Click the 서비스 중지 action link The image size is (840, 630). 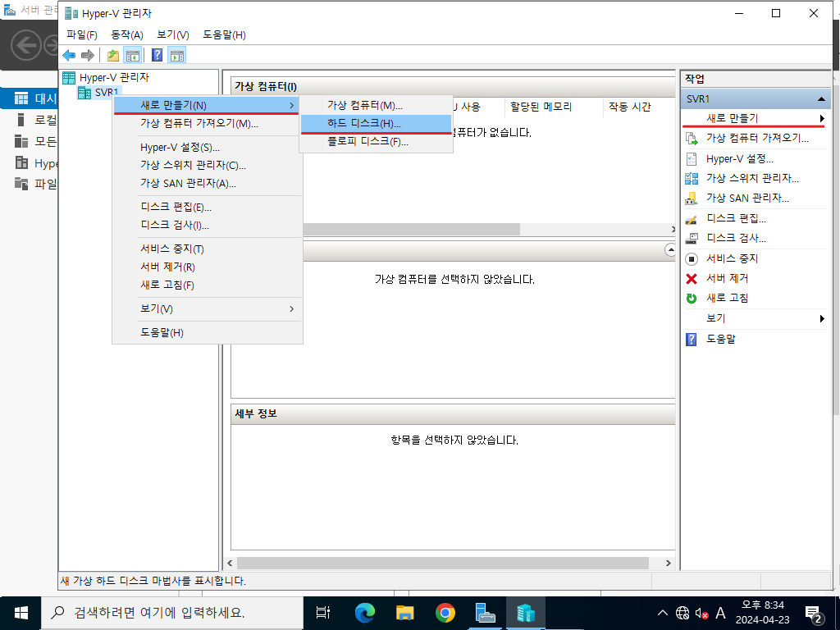tap(732, 258)
